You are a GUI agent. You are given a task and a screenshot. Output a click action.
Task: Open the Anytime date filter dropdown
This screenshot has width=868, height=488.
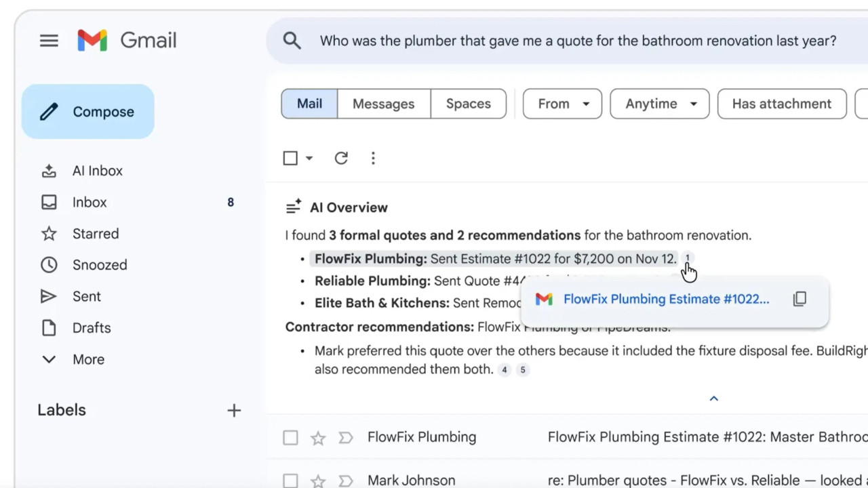(x=659, y=104)
